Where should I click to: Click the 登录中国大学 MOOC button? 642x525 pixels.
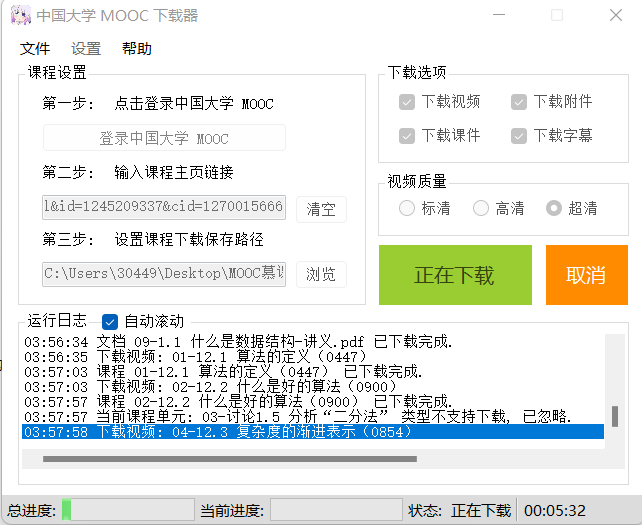point(164,138)
